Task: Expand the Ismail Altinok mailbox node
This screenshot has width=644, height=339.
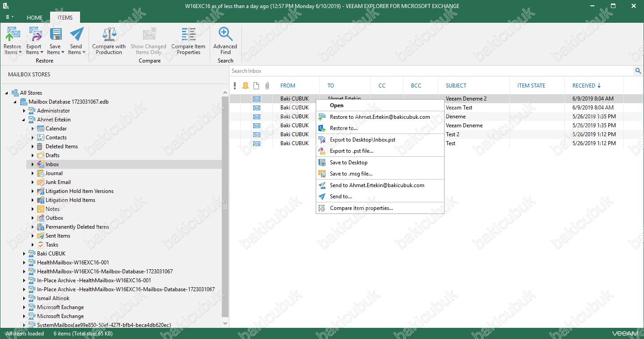Action: (24, 298)
